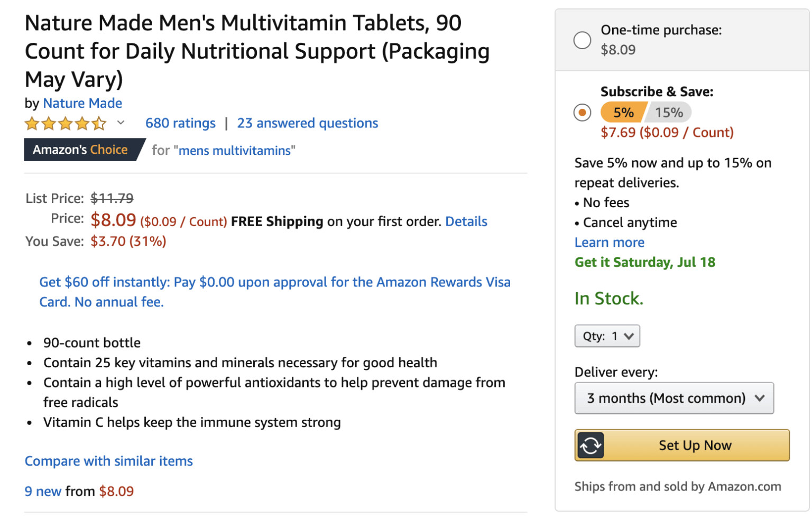Click the subscription refresh icon on Set Up Now button
812x519 pixels.
[x=592, y=445]
